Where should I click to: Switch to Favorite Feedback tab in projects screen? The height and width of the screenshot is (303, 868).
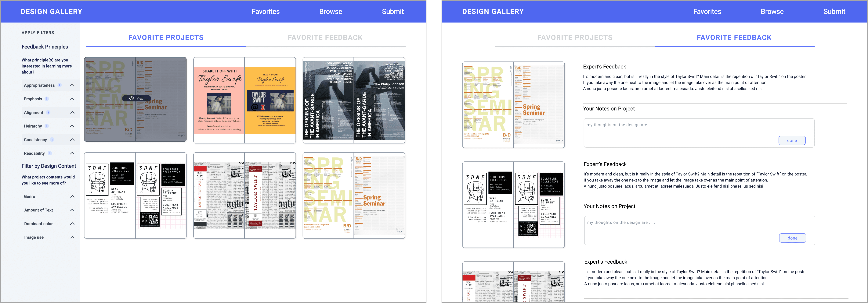click(x=325, y=38)
